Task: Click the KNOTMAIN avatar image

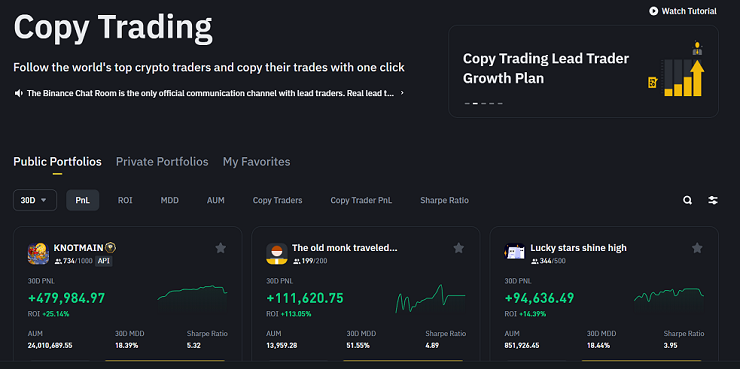Action: 38,253
